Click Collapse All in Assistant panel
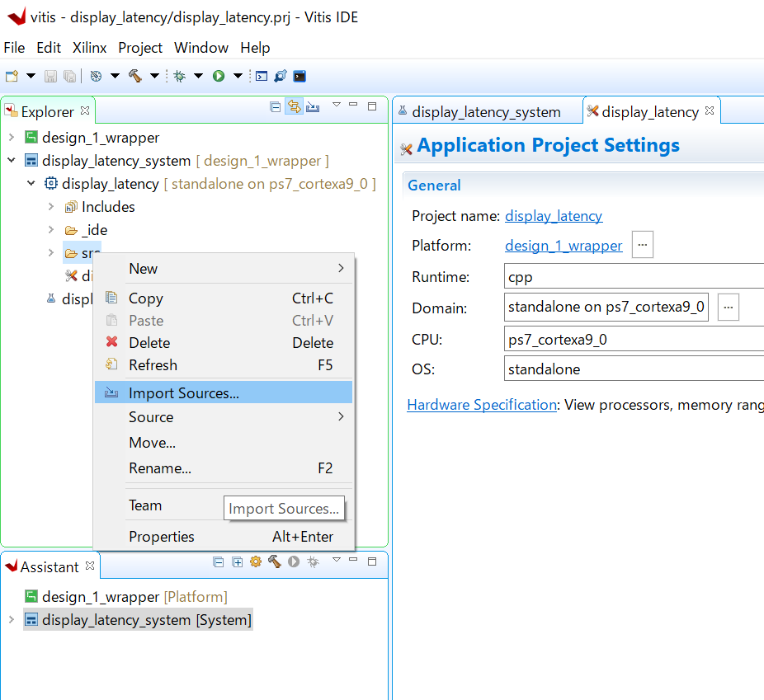764x700 pixels. [219, 562]
